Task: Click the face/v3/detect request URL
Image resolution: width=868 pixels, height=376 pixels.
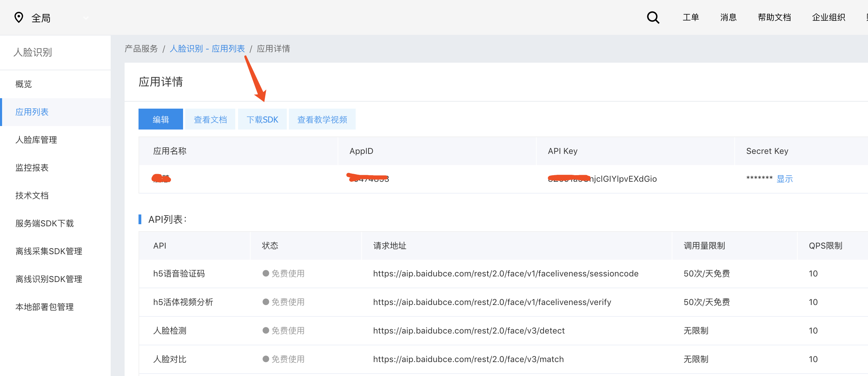Action: click(x=469, y=331)
